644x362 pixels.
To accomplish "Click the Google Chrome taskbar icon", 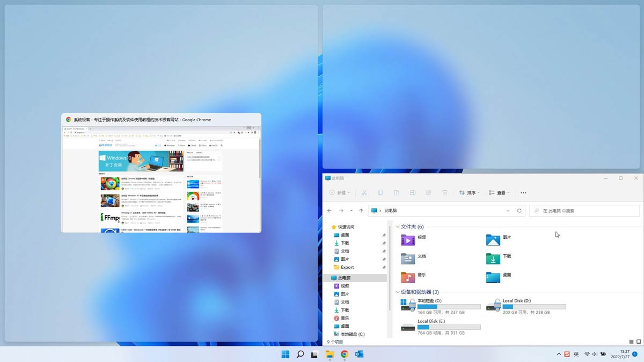I will click(x=344, y=354).
